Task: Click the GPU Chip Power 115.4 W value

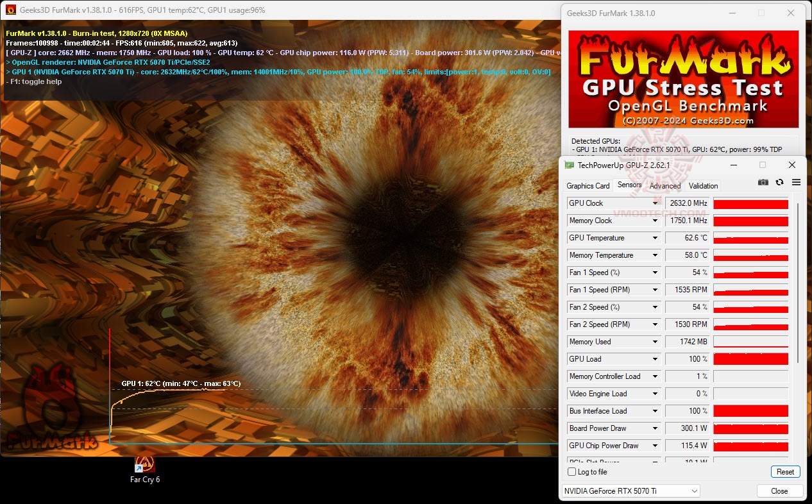Action: pyautogui.click(x=687, y=446)
